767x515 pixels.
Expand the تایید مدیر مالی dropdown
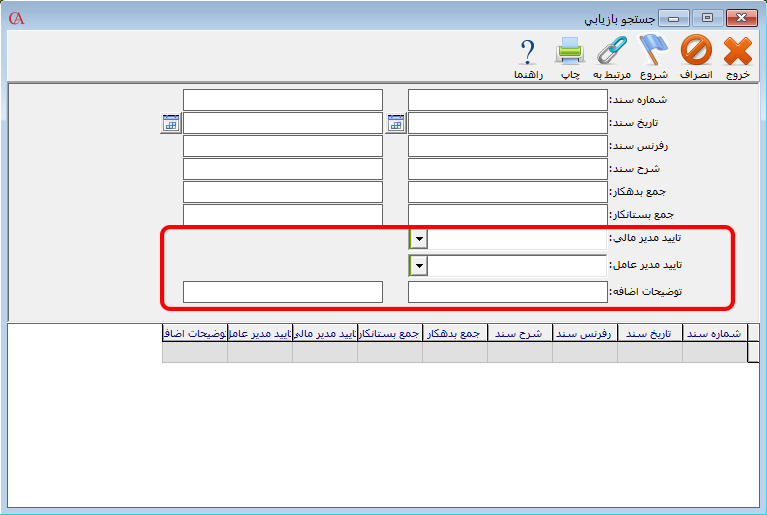coord(418,239)
